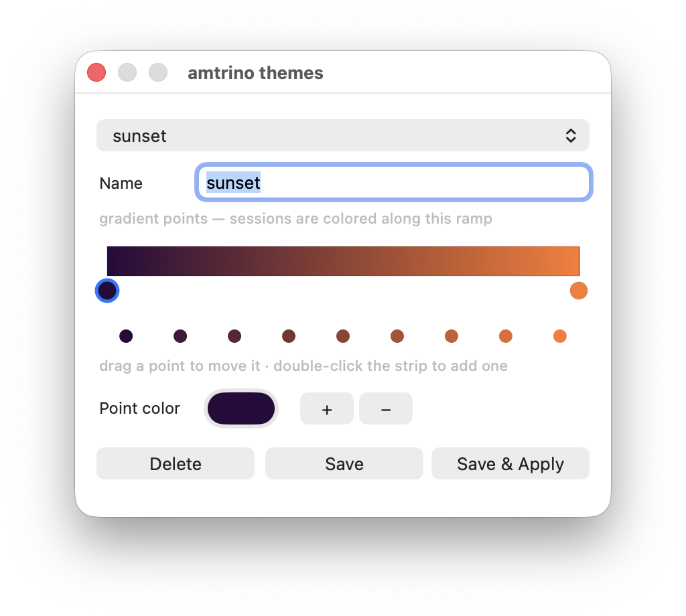Select the orange gradient end point handle

click(578, 291)
